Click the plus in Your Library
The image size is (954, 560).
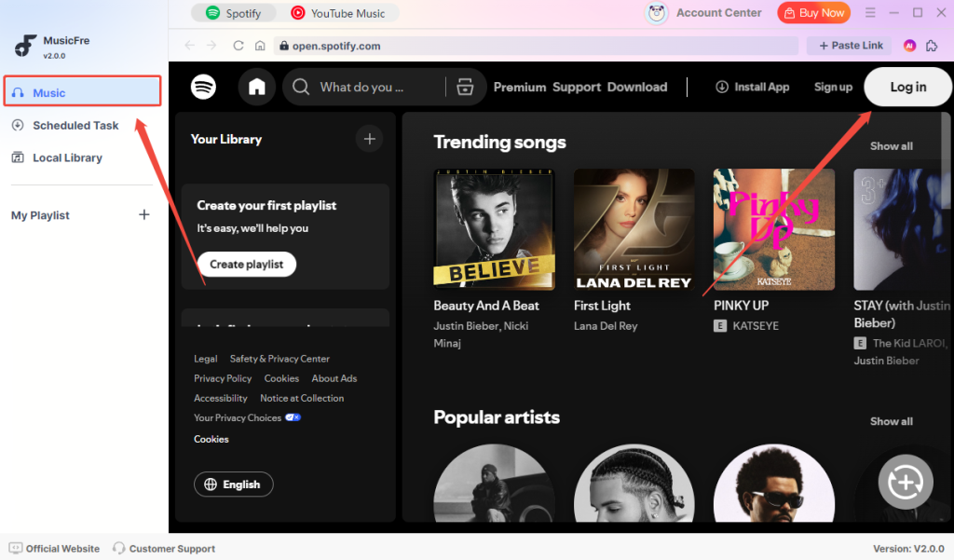pyautogui.click(x=369, y=139)
